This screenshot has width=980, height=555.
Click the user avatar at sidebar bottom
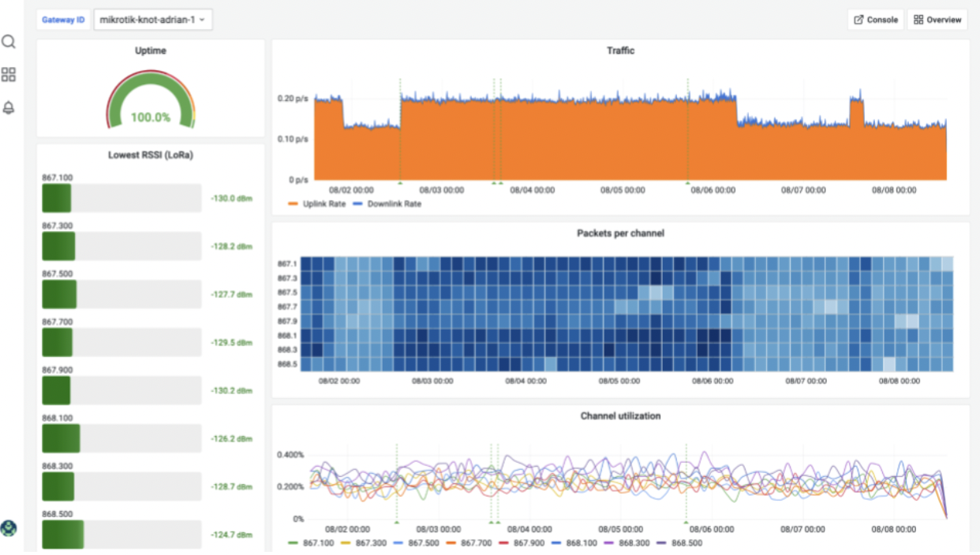click(9, 528)
